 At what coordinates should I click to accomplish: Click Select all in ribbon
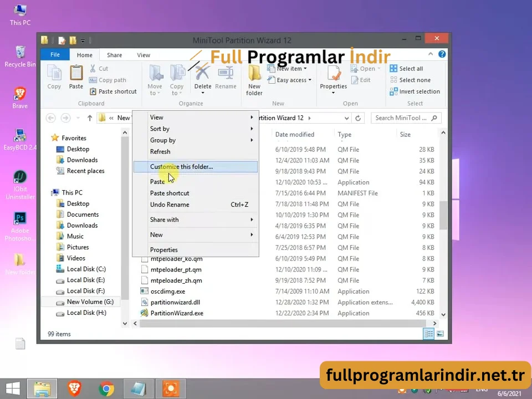coord(406,69)
